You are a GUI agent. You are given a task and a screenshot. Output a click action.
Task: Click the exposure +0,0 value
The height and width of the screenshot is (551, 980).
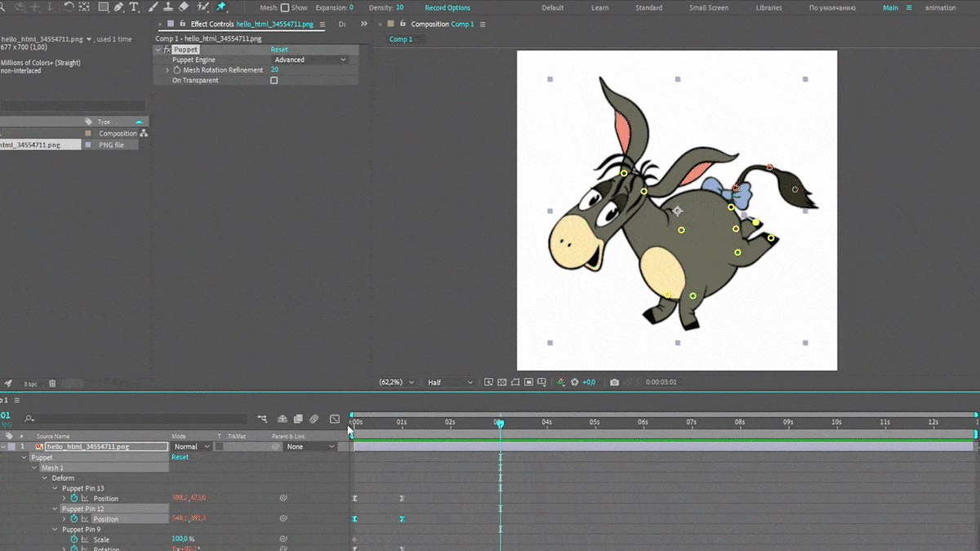coord(589,382)
